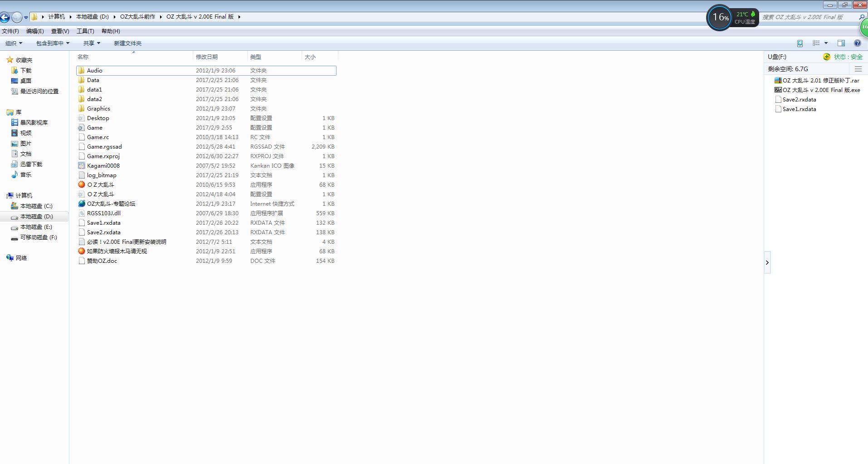Click the Graphics folder icon
The width and height of the screenshot is (868, 464).
click(81, 108)
